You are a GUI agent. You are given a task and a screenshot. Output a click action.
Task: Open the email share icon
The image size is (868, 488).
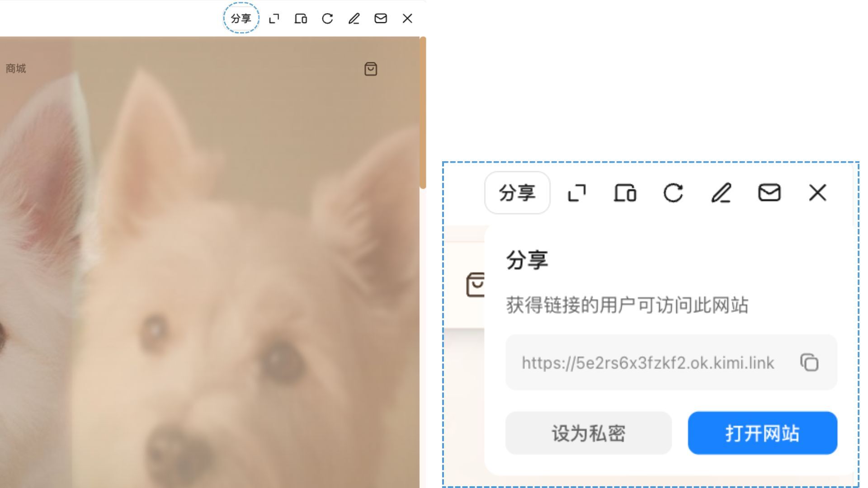381,19
